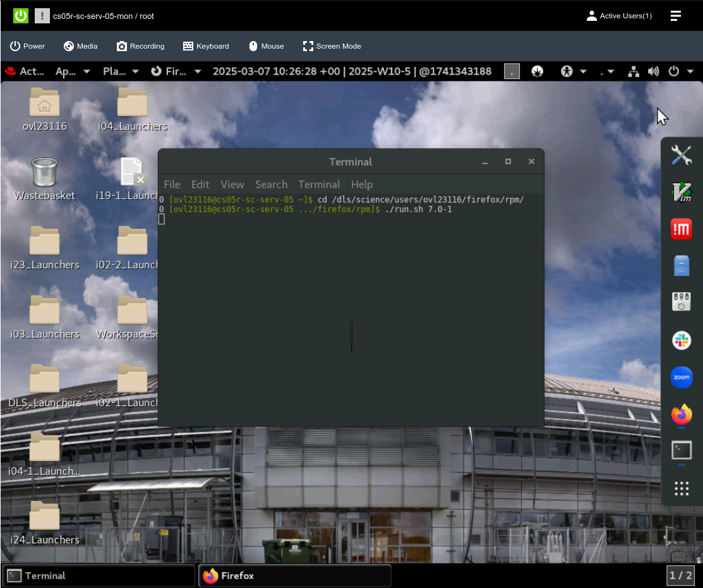Image resolution: width=703 pixels, height=588 pixels.
Task: Open the Terminal Help menu
Action: point(362,184)
